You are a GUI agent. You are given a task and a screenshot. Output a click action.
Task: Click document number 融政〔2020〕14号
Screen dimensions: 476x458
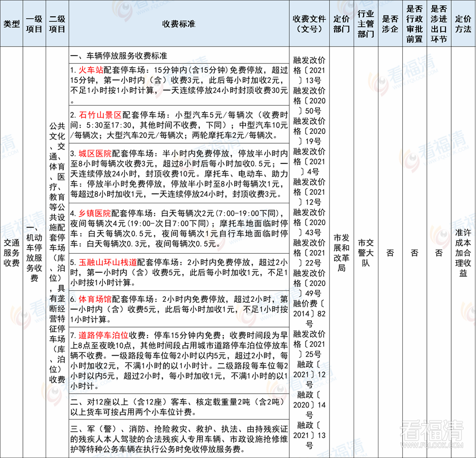tap(309, 405)
